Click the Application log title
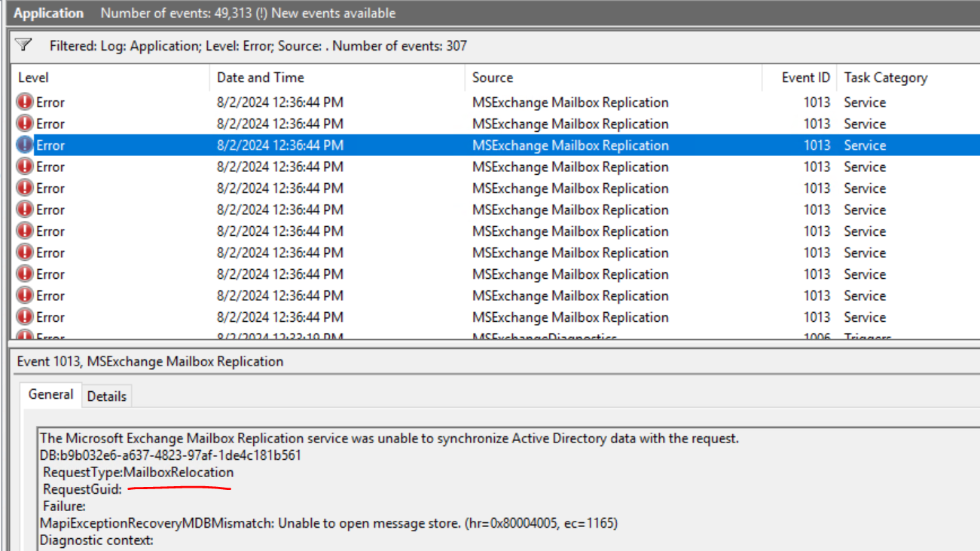Viewport: 980px width, 551px height. click(x=49, y=13)
